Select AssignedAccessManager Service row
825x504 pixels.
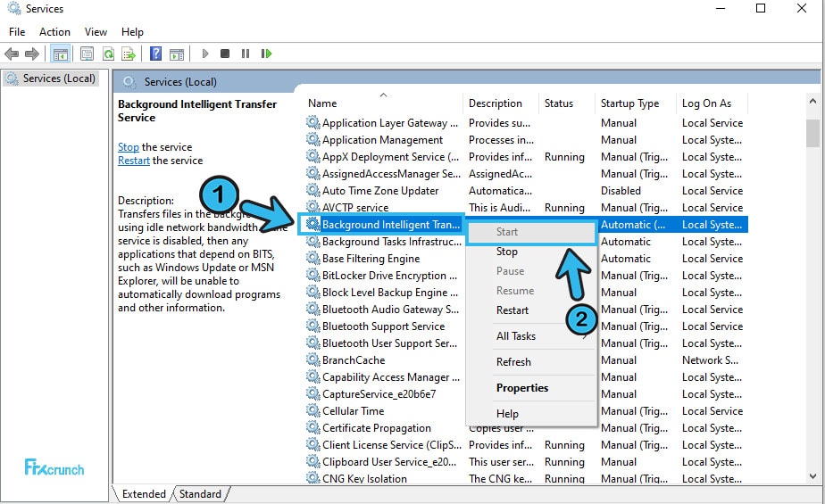525,173
